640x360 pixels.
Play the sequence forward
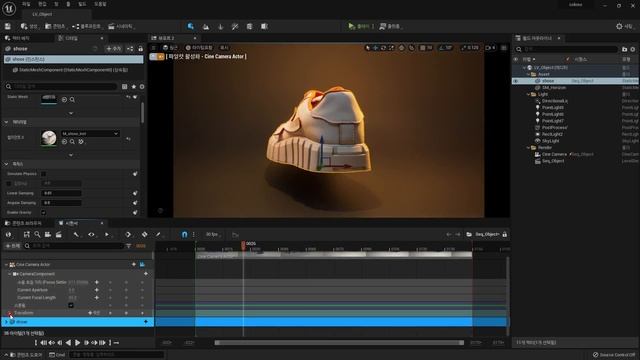(77, 343)
